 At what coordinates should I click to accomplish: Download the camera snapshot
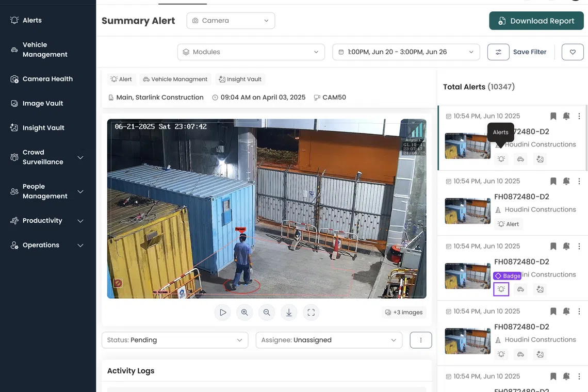coord(289,312)
